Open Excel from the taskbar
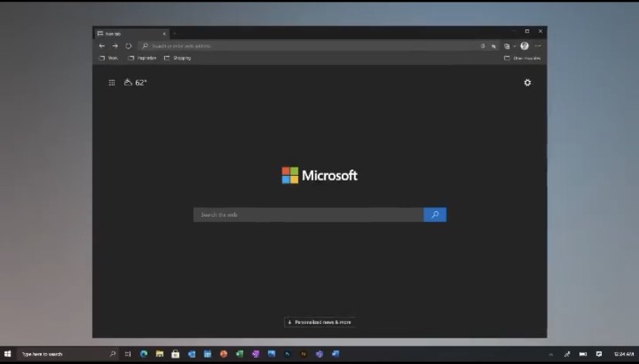The image size is (639, 364). 239,354
